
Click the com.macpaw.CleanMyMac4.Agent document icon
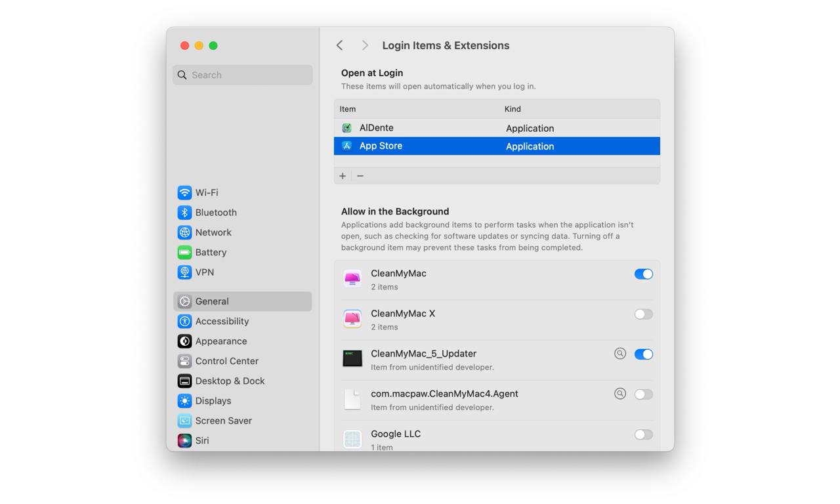click(352, 399)
